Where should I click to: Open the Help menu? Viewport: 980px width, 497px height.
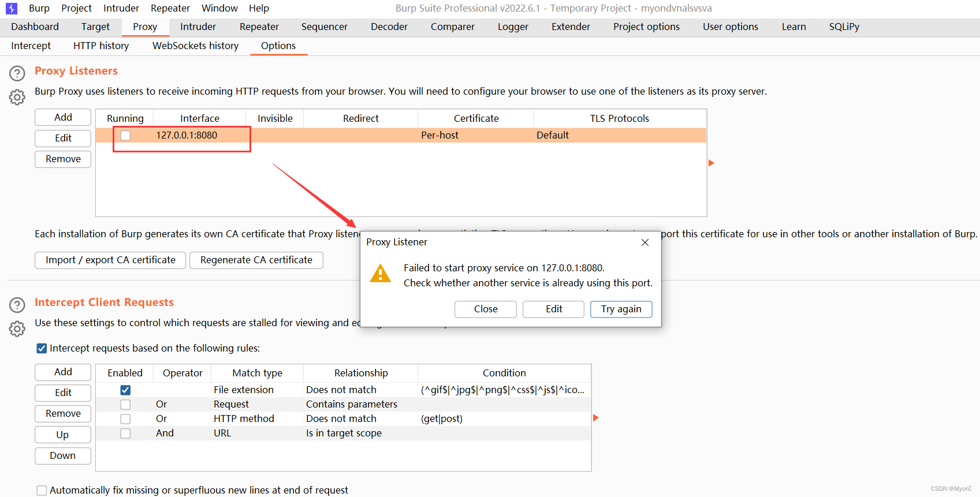pos(259,8)
